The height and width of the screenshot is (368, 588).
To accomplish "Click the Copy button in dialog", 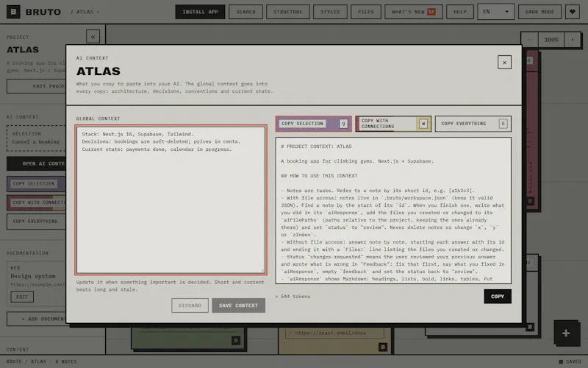I will click(x=498, y=297).
